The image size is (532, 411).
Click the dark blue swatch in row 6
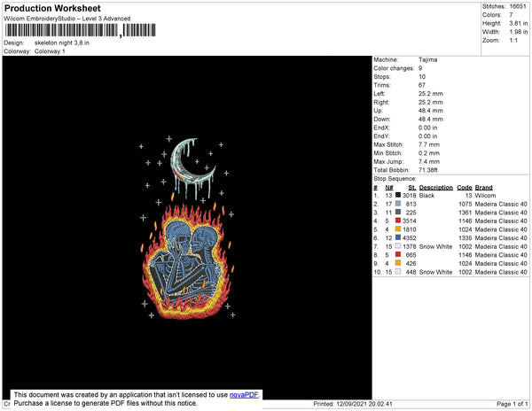[398, 237]
